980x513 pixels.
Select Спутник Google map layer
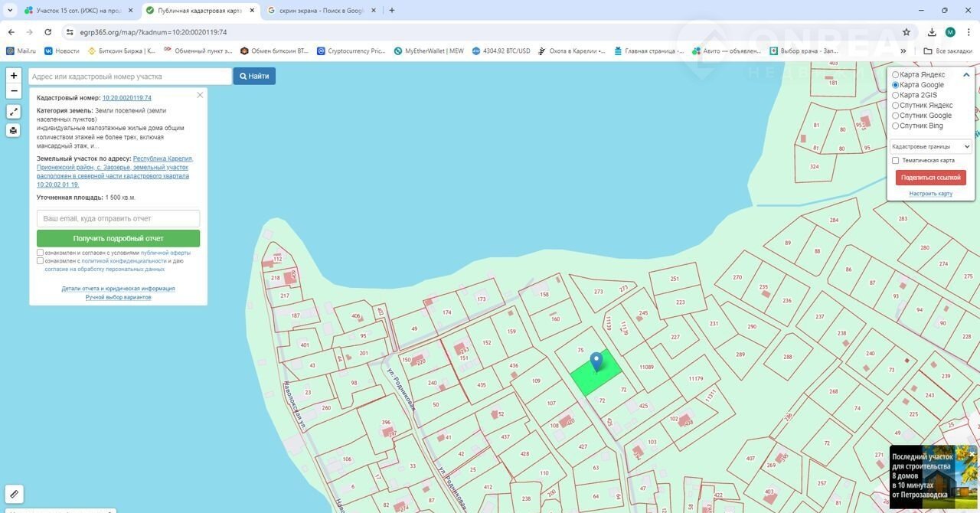pyautogui.click(x=896, y=116)
